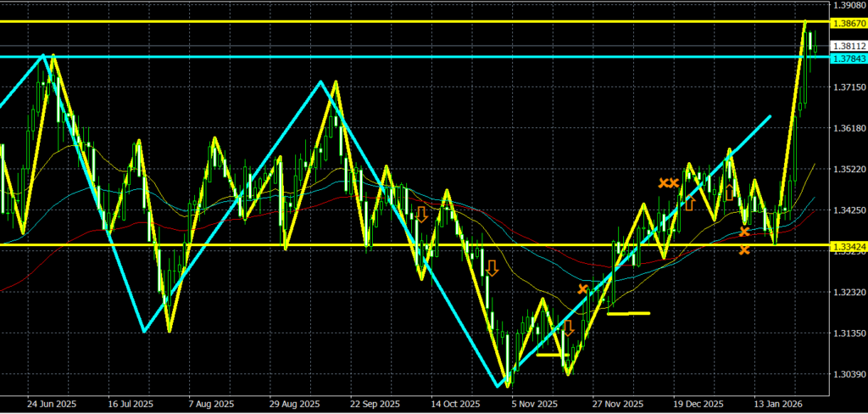Viewport: 868px width, 414px height.
Task: Click the orange X just below the 1.33424 line
Action: (744, 249)
